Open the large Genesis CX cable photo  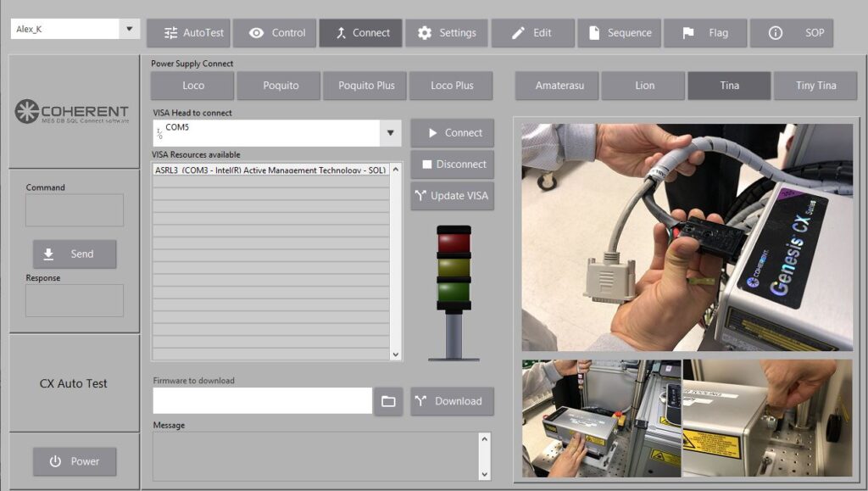[687, 237]
